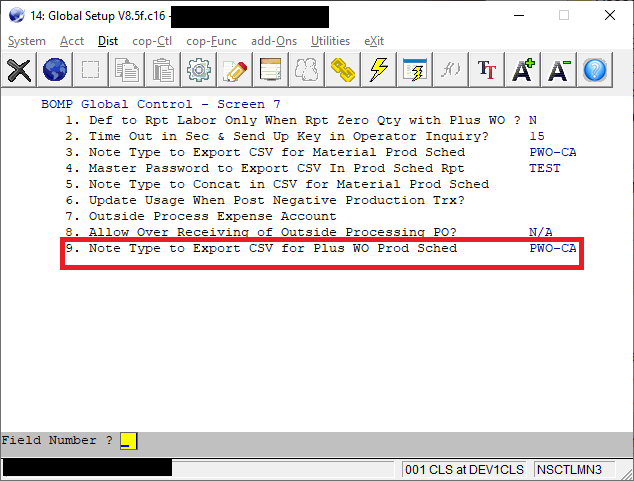634x481 pixels.
Task: Open the Utilities menu
Action: point(330,41)
